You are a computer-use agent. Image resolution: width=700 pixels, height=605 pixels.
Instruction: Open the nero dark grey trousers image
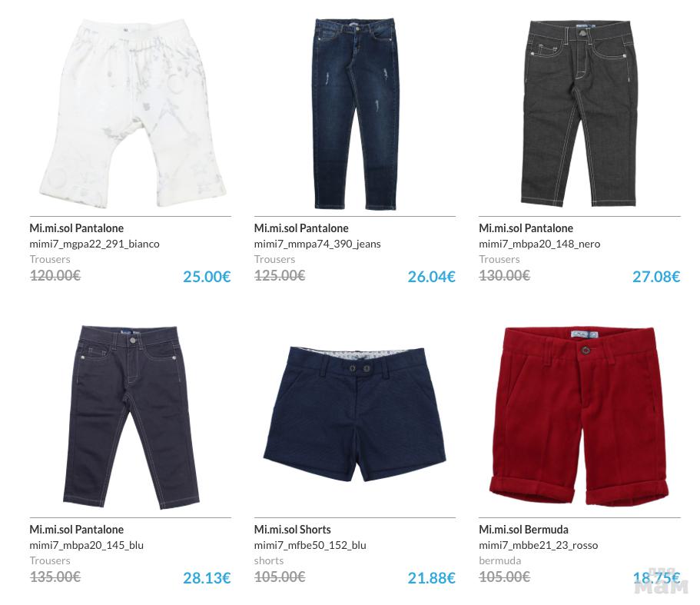[579, 113]
